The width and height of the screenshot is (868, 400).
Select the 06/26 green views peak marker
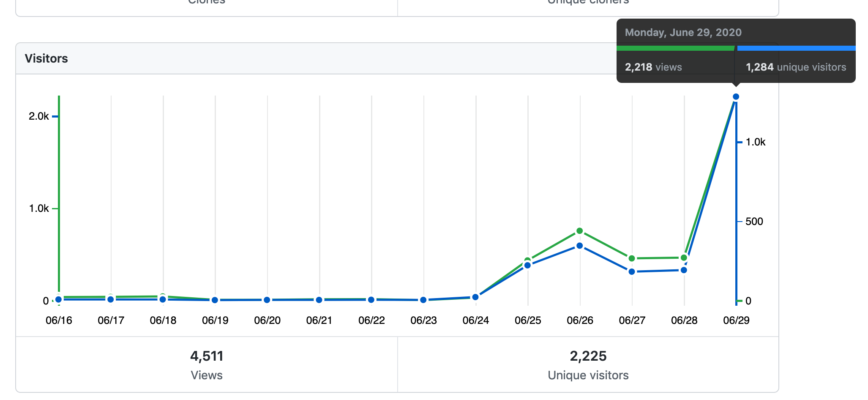pos(579,231)
